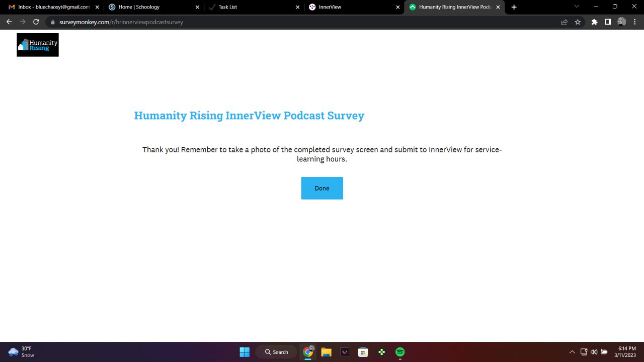This screenshot has height=362, width=644.
Task: Close the Chrome window
Action: tap(634, 7)
